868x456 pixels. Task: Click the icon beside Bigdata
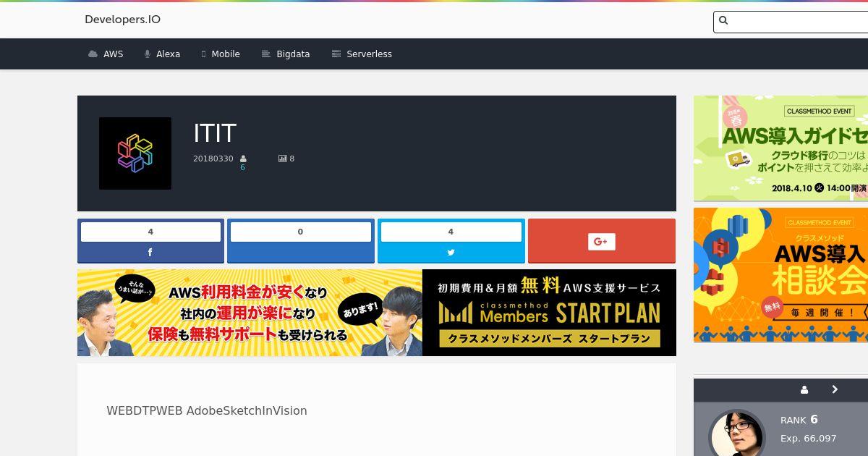tap(265, 54)
